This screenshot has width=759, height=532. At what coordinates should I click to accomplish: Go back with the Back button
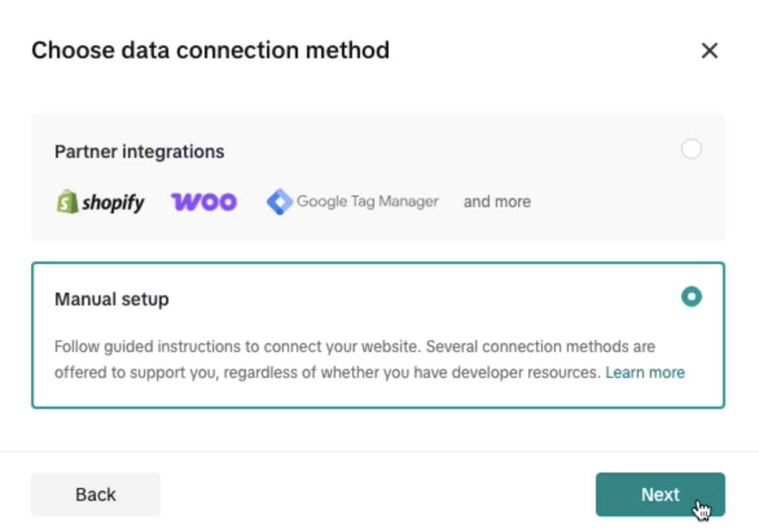pos(96,494)
